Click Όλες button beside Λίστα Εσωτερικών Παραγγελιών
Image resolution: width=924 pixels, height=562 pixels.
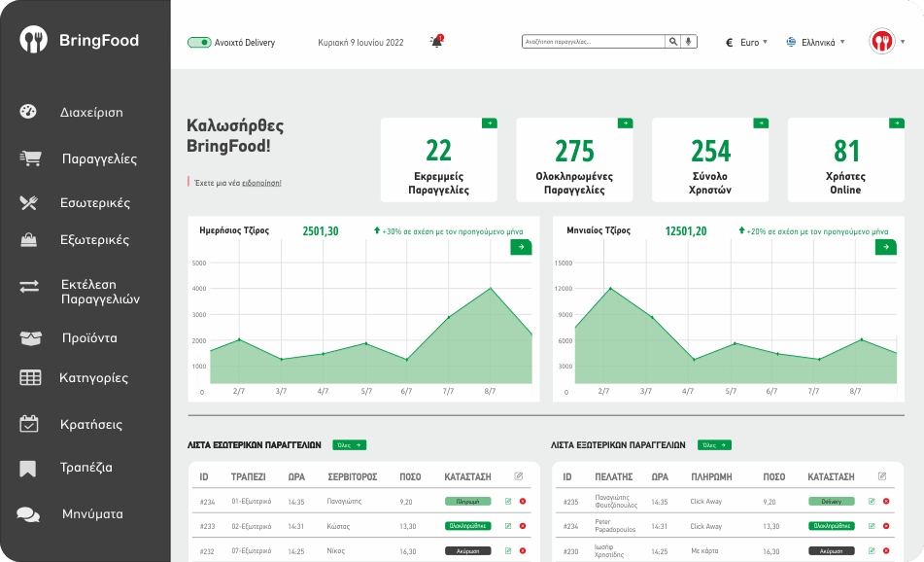pyautogui.click(x=349, y=444)
